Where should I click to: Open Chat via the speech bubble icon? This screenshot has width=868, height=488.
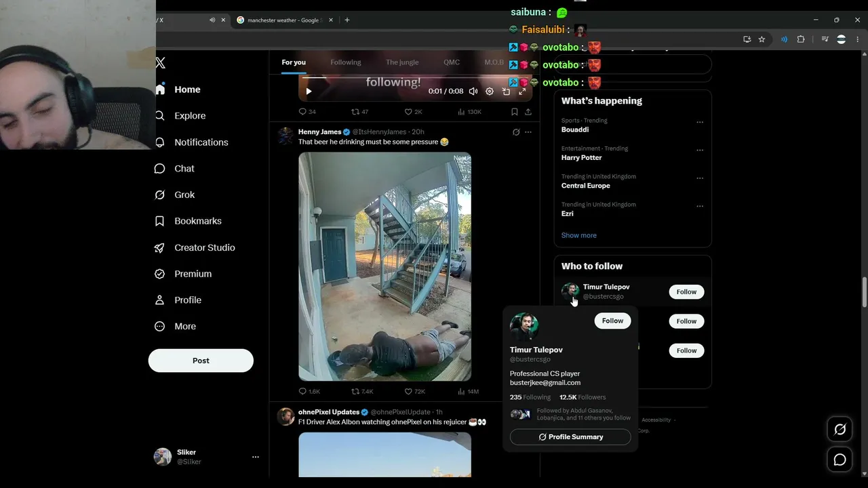coord(160,169)
